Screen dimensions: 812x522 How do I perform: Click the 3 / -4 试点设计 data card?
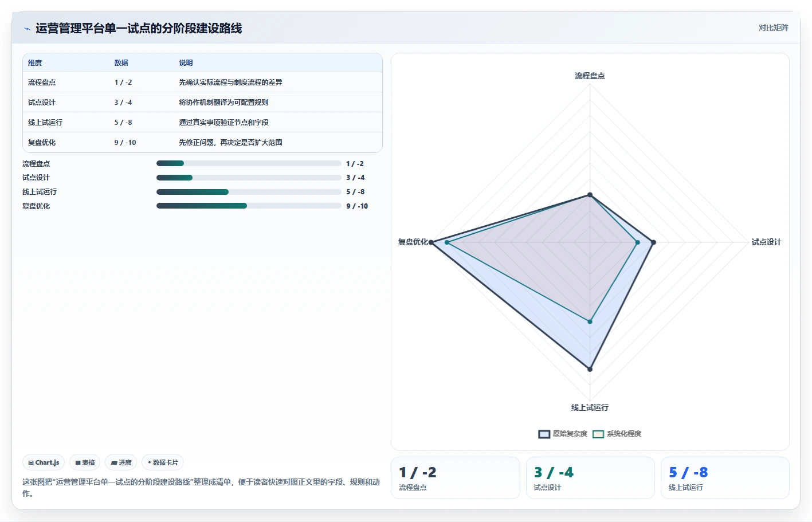point(590,478)
